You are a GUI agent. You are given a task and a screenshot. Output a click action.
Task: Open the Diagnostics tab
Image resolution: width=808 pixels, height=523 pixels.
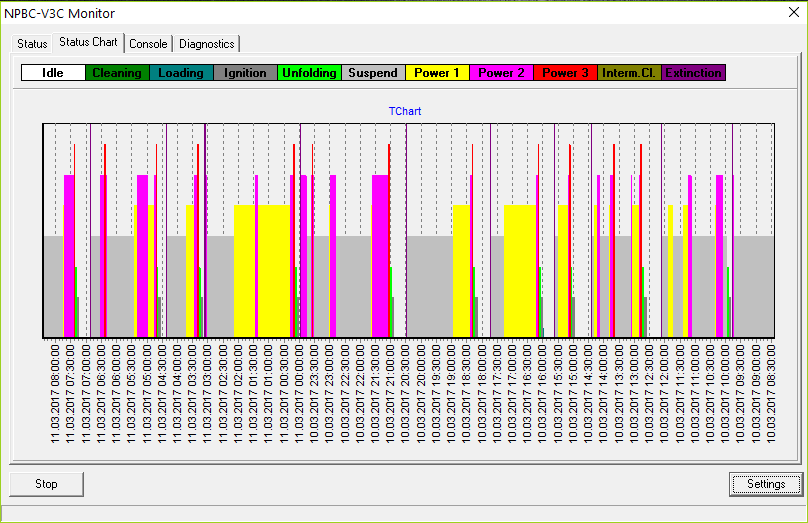(207, 44)
